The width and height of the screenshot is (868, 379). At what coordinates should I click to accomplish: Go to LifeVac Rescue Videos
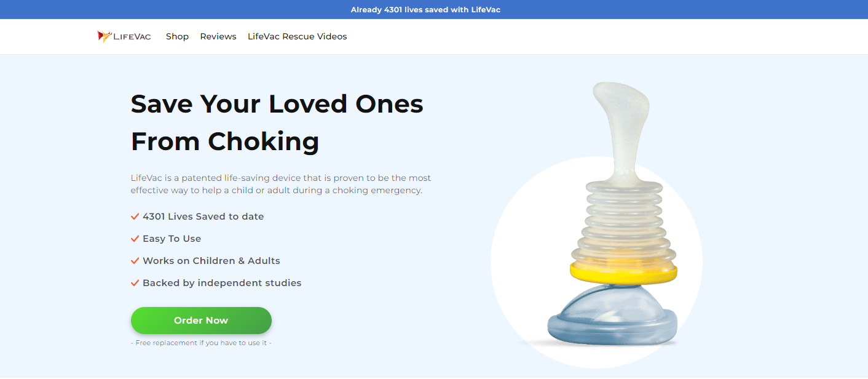(298, 37)
